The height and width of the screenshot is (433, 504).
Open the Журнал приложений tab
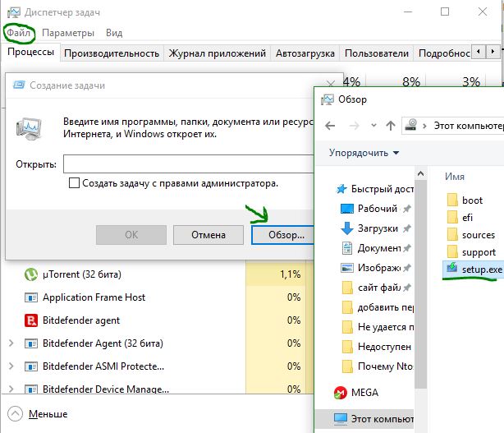[x=218, y=53]
